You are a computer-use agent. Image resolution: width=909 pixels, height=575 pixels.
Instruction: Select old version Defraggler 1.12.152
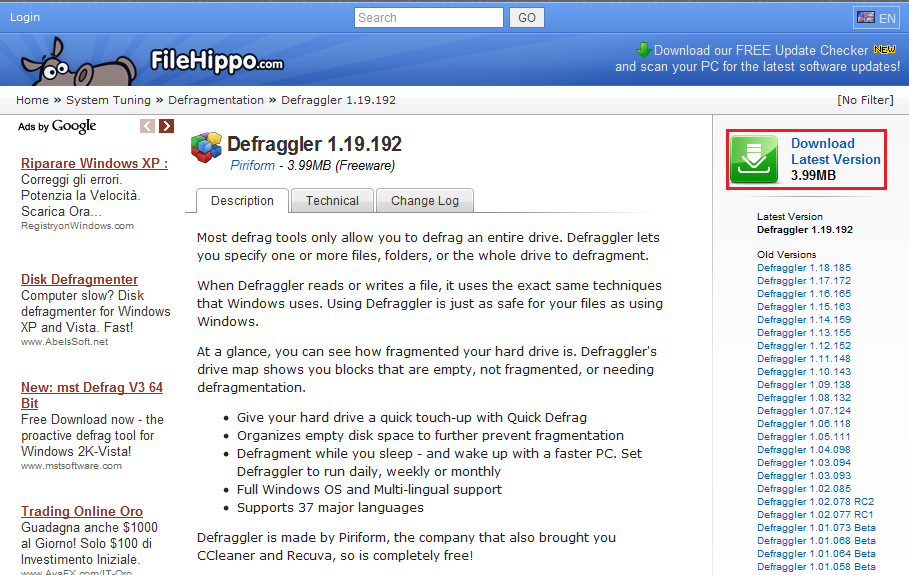(804, 345)
